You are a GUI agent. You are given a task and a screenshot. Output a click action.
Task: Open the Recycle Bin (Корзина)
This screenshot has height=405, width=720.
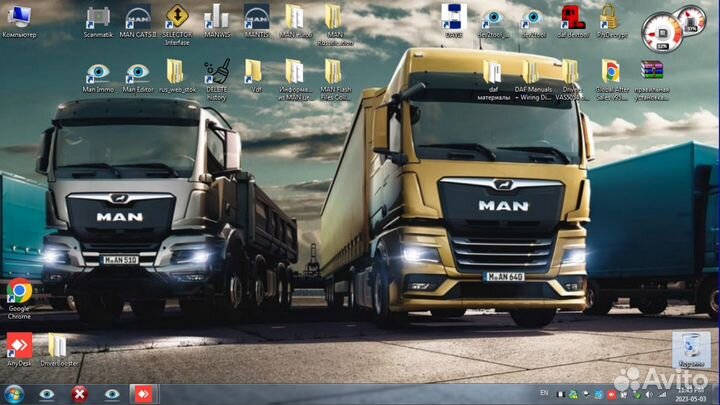pos(689,347)
